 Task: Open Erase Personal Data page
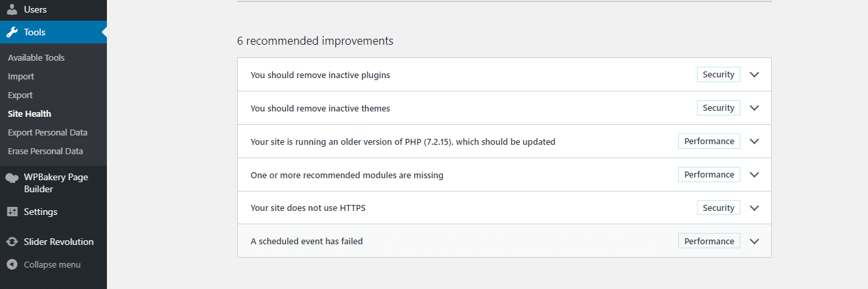pos(45,151)
